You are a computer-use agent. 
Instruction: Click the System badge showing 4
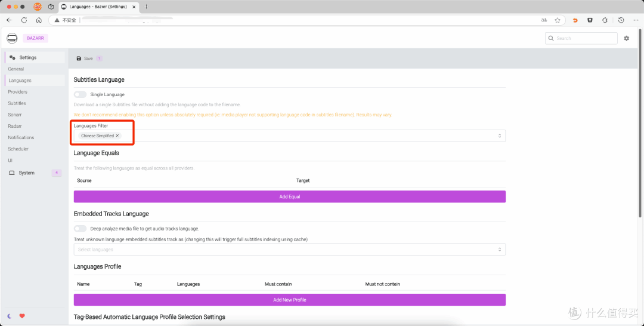point(57,173)
